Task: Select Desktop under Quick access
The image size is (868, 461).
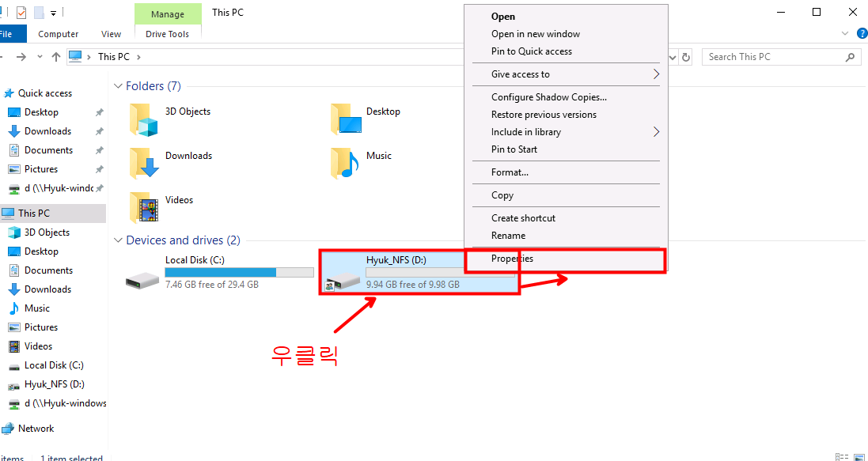Action: [x=41, y=112]
